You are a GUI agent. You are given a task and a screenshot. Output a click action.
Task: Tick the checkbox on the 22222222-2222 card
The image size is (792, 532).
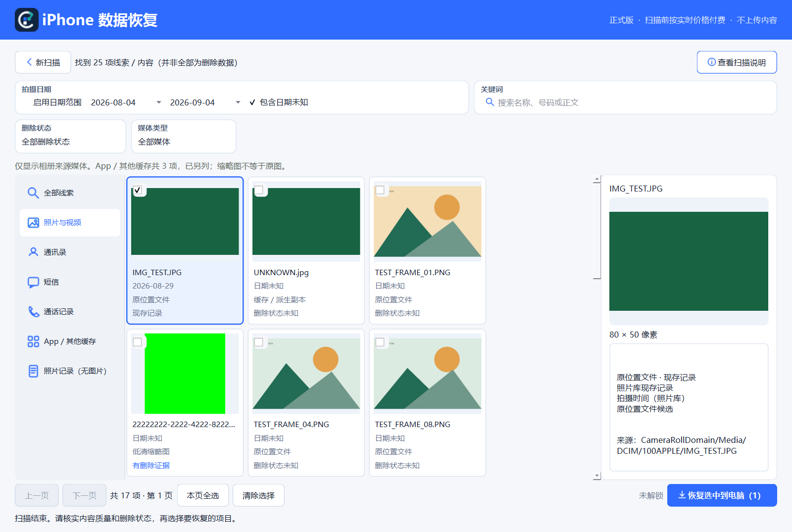138,342
